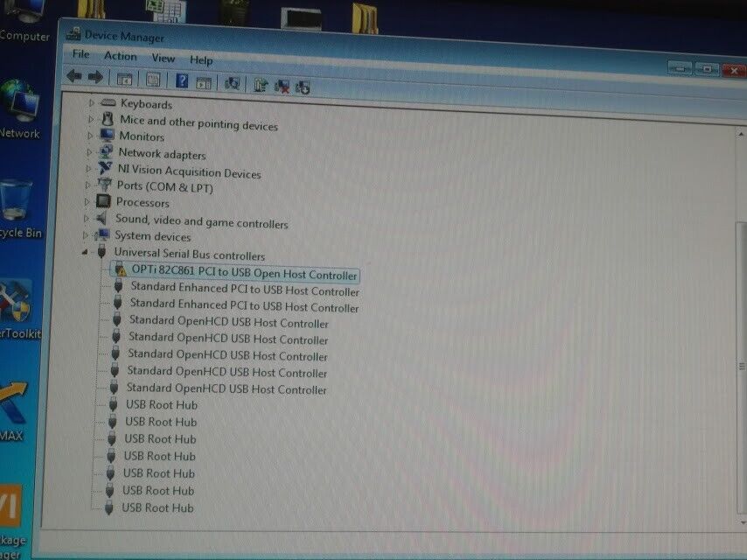
Task: Minimize the Device Manager window
Action: (x=680, y=69)
